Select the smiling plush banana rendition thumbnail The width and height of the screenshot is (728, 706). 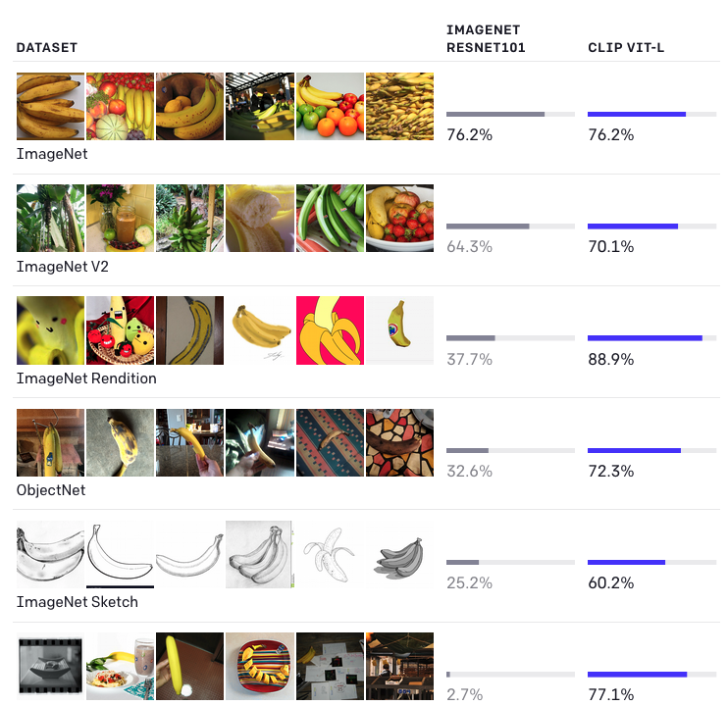51,330
